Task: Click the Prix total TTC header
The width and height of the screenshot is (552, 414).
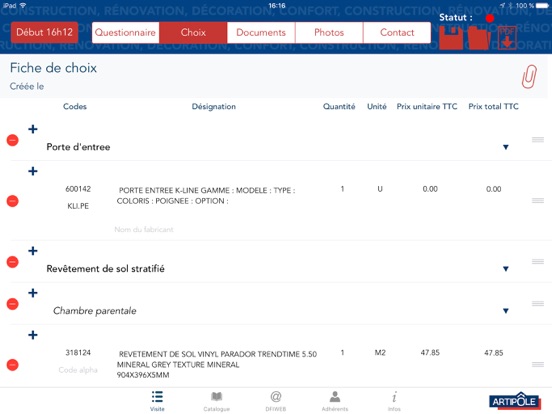Action: tap(493, 106)
